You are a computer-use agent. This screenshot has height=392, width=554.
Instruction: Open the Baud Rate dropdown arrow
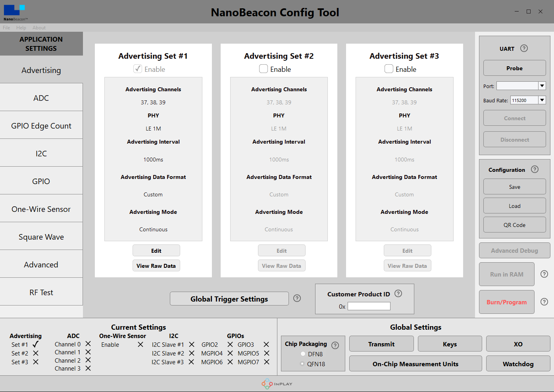coord(542,100)
